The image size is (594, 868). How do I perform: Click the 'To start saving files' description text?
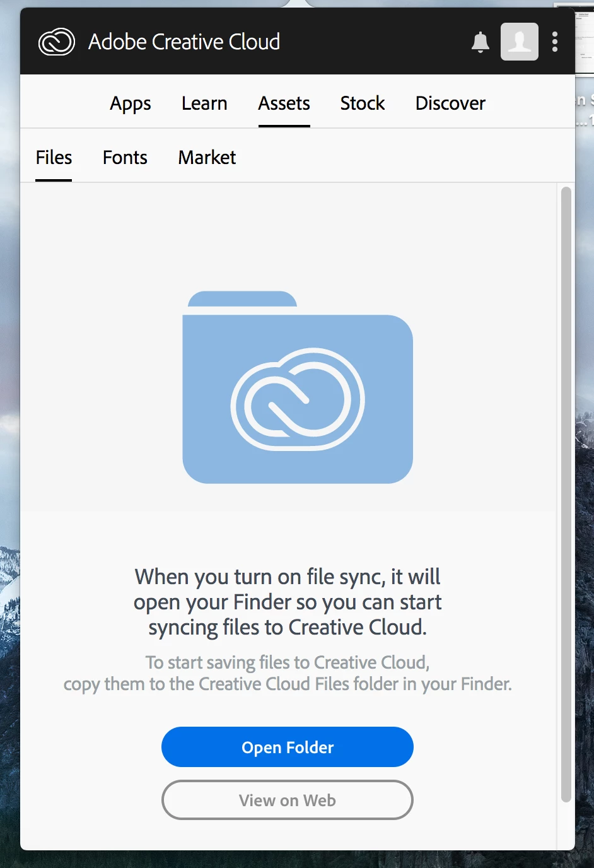[288, 673]
